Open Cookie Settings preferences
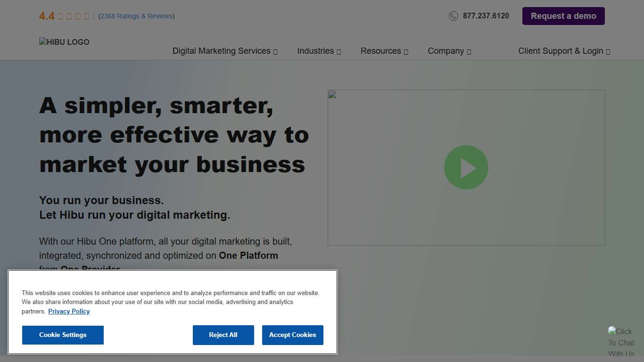 (x=63, y=335)
